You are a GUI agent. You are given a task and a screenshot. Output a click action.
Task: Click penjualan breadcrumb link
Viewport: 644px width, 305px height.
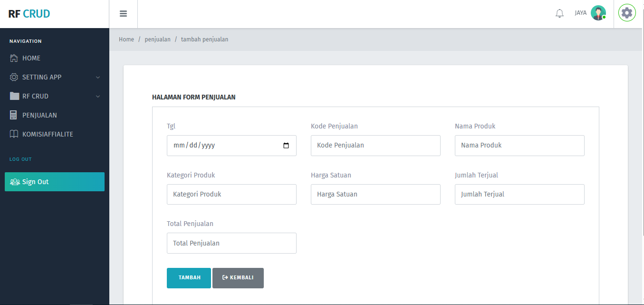[x=158, y=39]
